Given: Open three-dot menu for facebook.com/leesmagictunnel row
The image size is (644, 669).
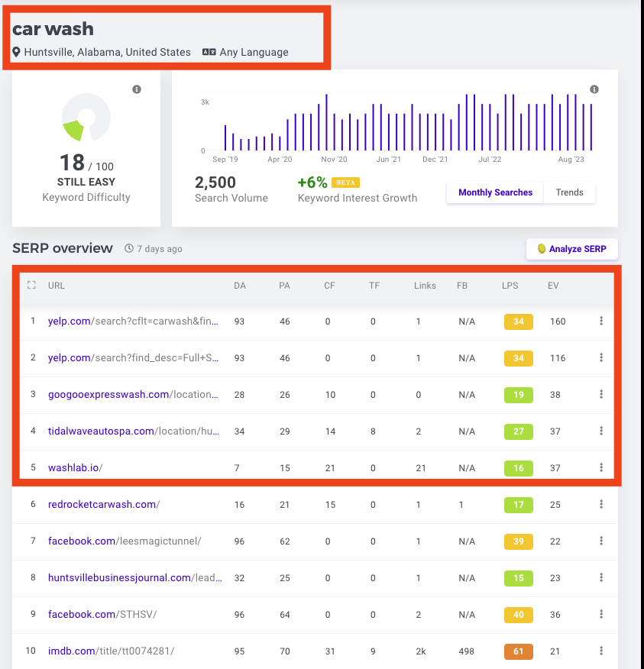Looking at the screenshot, I should (x=601, y=541).
